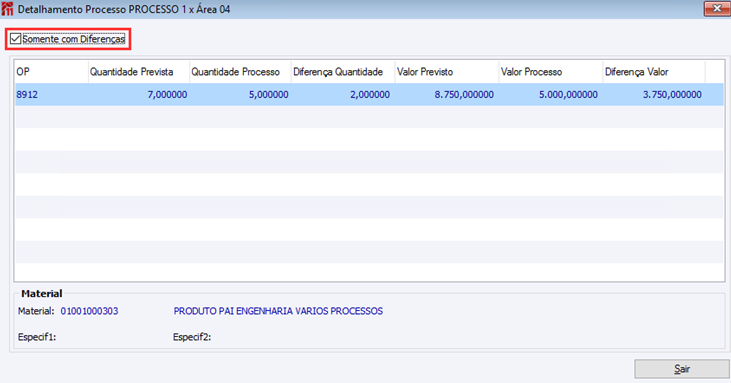This screenshot has height=383, width=731.
Task: Click the Diferença Valor column header
Action: pos(654,72)
